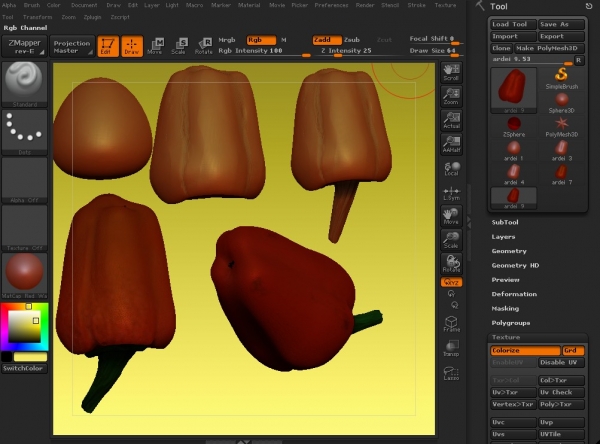Viewport: 600px width, 444px height.
Task: Toggle Transp transparency mode
Action: tap(452, 348)
